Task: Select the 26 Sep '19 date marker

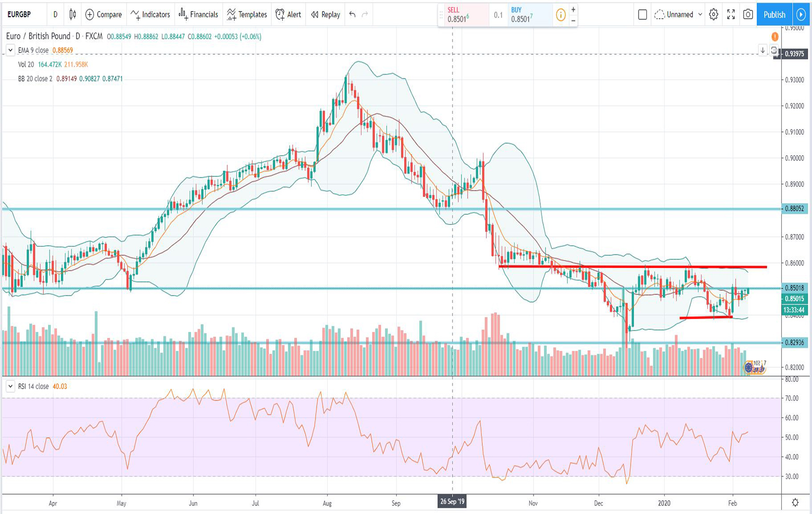Action: coord(451,502)
